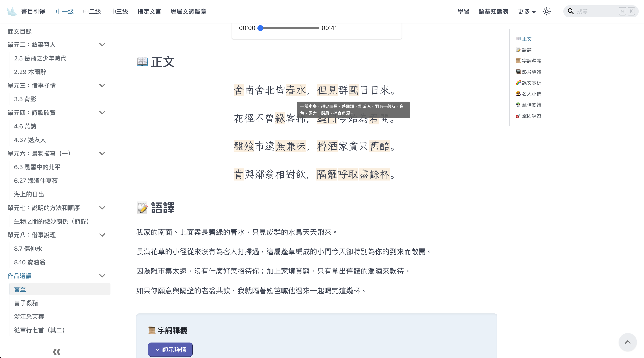Viewport: 644px width, 358px height.
Task: Click the scroll icon beside 字詞釋義 heading
Action: coord(152,330)
